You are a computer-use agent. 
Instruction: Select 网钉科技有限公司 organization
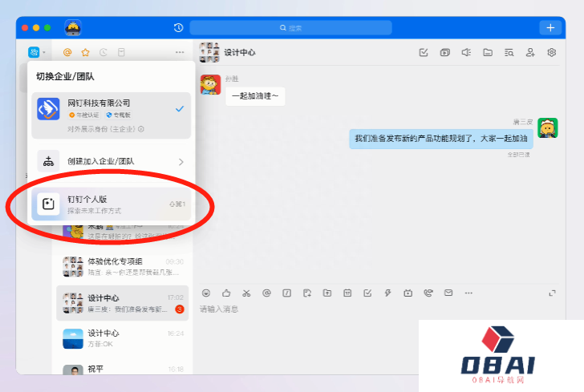pos(111,115)
